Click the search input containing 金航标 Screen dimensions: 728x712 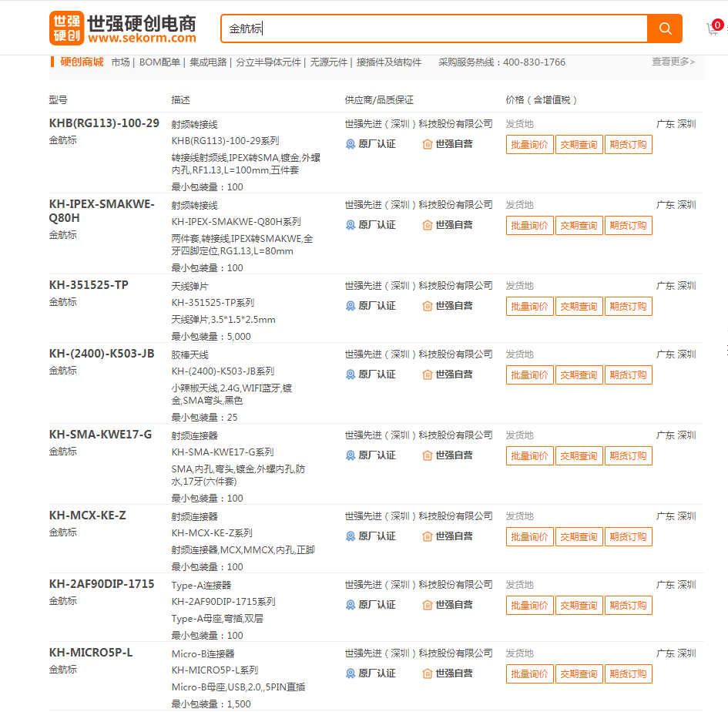pyautogui.click(x=434, y=29)
